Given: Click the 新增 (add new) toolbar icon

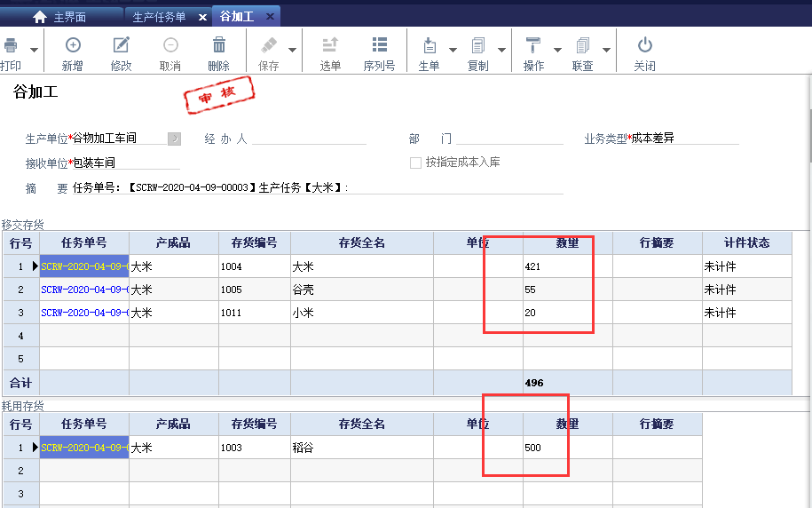Looking at the screenshot, I should (73, 45).
